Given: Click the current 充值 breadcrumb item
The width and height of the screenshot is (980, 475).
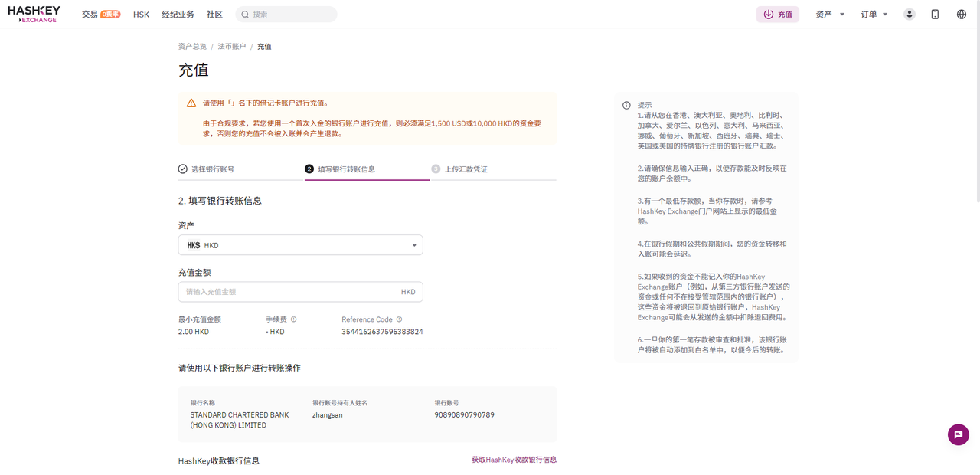Looking at the screenshot, I should 264,47.
